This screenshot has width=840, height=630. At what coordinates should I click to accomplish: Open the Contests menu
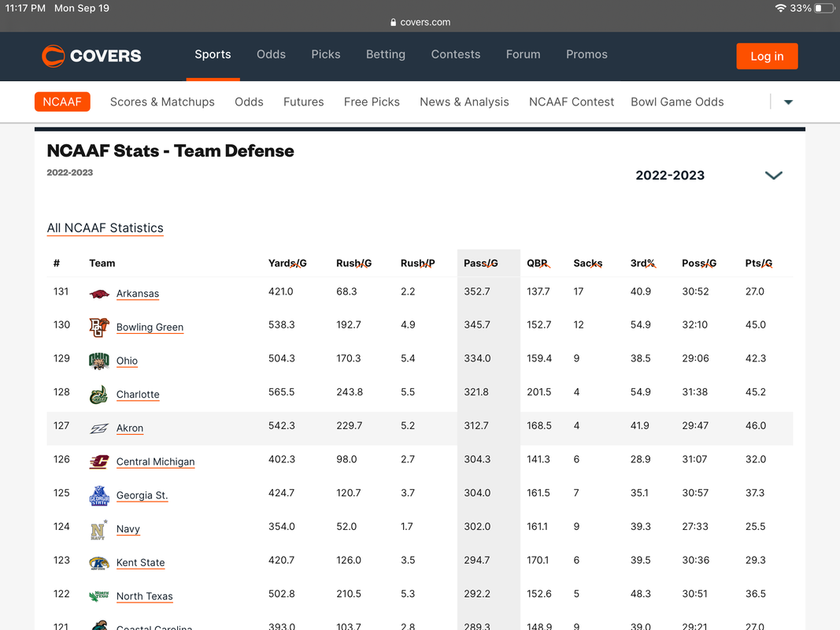pyautogui.click(x=456, y=54)
